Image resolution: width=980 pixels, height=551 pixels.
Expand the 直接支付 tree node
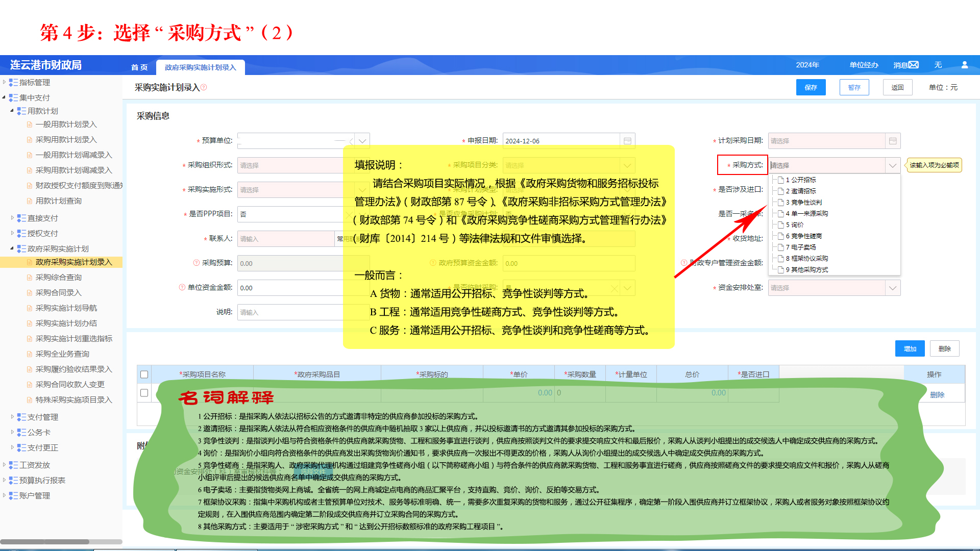click(x=12, y=218)
